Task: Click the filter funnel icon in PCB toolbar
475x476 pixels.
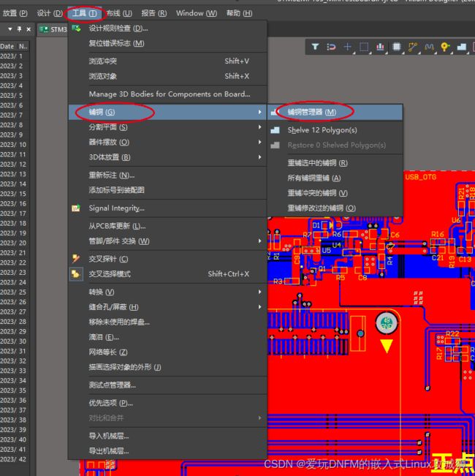Action: (x=315, y=47)
